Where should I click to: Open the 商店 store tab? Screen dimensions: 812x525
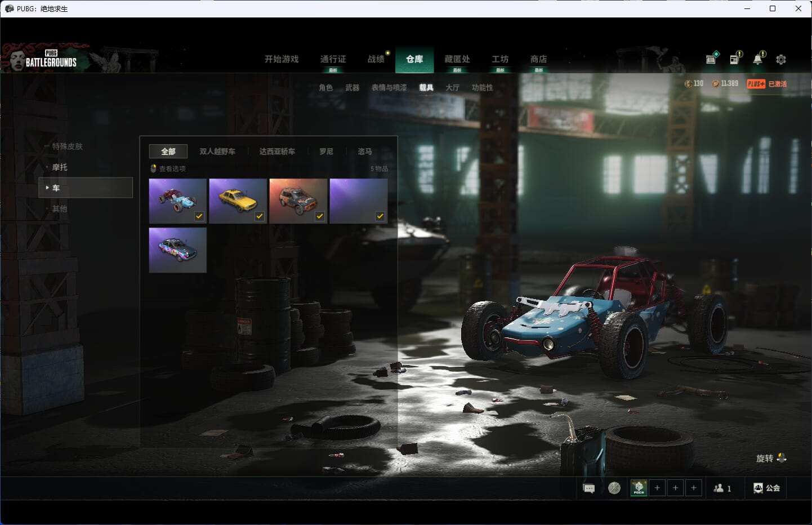point(538,59)
